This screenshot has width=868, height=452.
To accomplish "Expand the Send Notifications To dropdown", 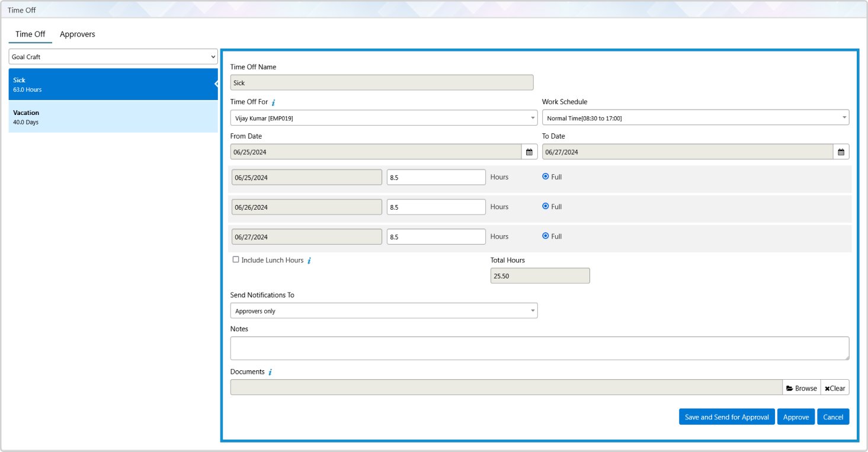I will tap(383, 311).
